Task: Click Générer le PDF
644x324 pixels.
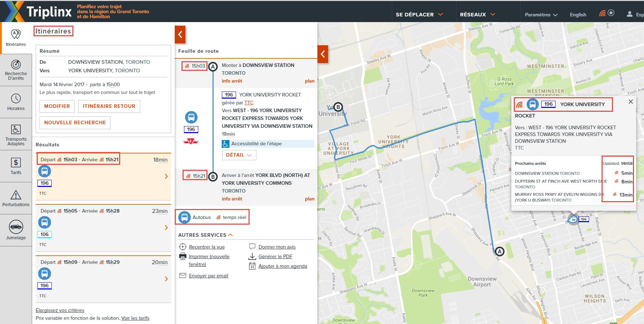Action: coord(275,256)
